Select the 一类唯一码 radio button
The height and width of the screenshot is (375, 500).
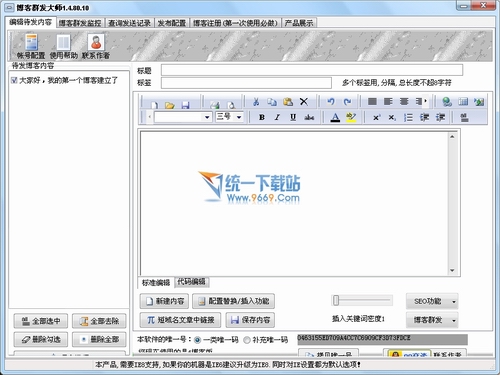197,340
